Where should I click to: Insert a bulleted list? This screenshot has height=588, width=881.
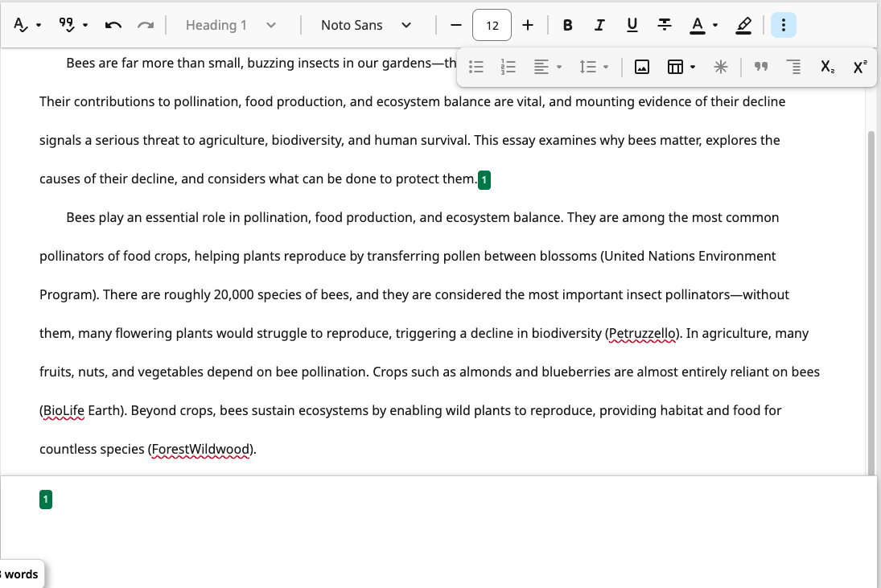tap(475, 68)
